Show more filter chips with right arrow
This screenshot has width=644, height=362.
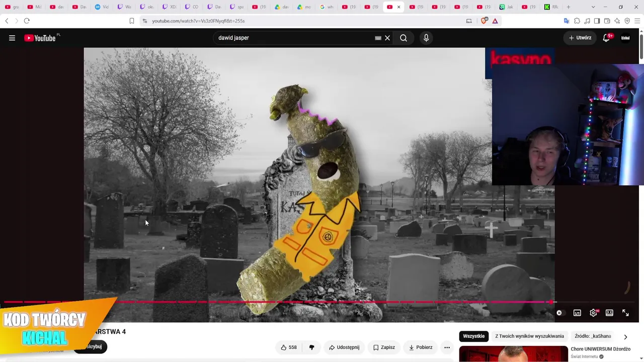(x=625, y=336)
